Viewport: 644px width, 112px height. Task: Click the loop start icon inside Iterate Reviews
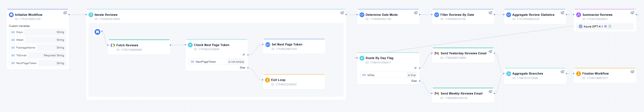(x=97, y=32)
